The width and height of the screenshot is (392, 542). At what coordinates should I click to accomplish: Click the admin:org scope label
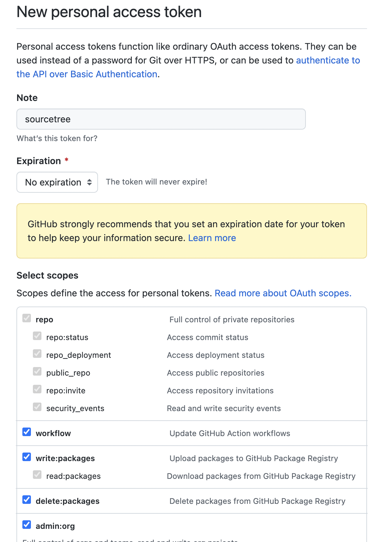click(x=55, y=526)
